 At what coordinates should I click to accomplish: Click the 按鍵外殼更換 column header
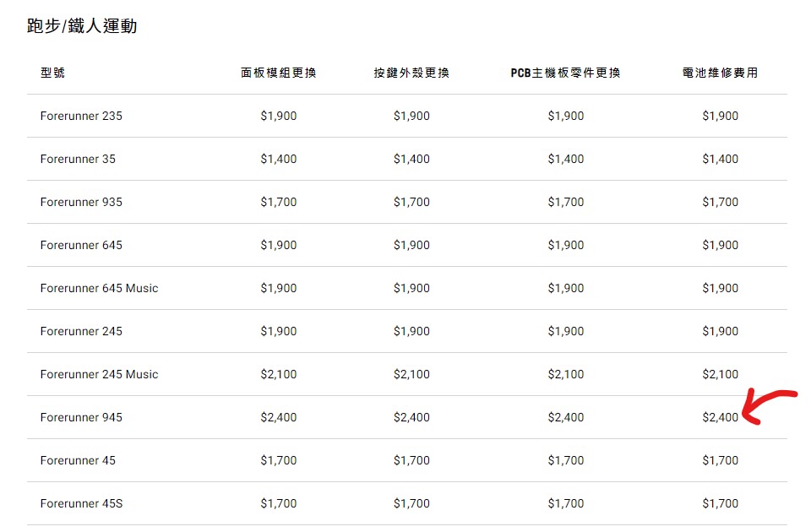coord(411,73)
